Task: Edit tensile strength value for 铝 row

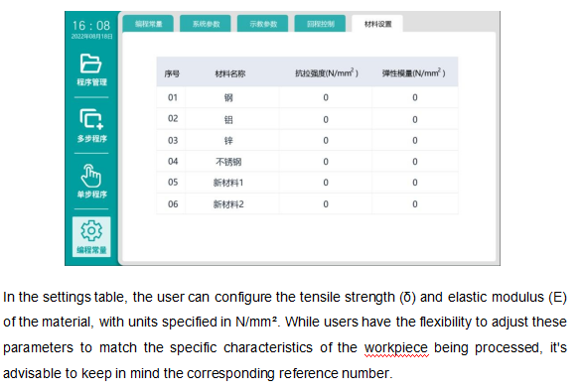Action: coord(326,119)
